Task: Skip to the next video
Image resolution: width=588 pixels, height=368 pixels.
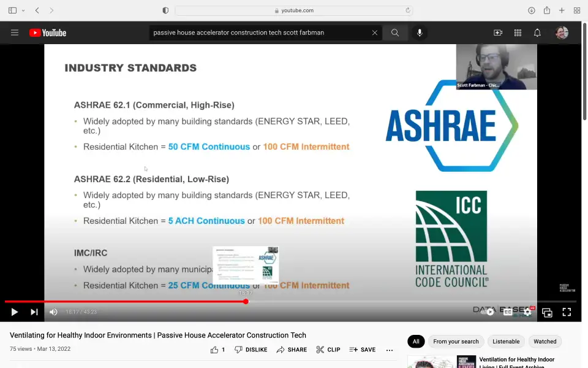Action: (34, 312)
